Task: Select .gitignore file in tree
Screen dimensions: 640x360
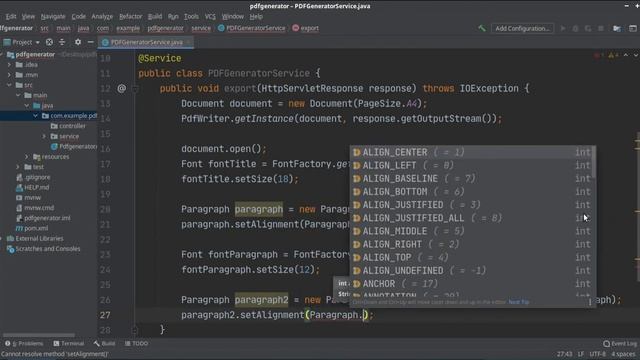Action: tap(33, 177)
